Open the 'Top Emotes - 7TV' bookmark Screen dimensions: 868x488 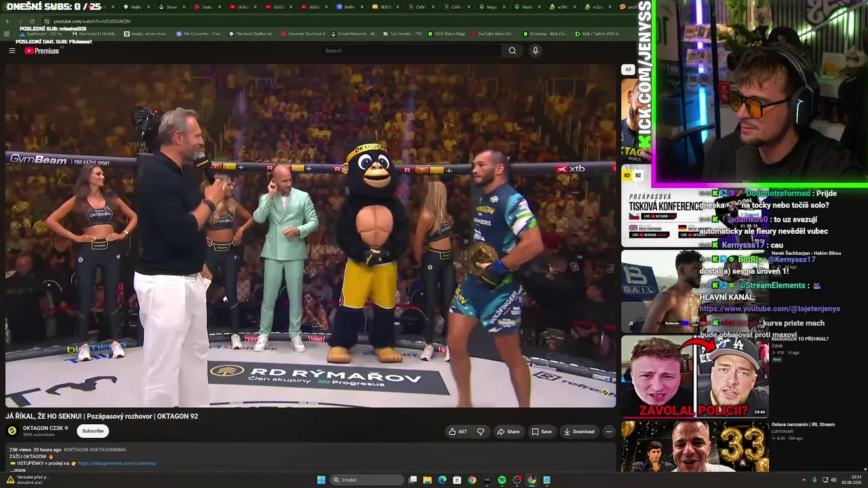coord(402,33)
